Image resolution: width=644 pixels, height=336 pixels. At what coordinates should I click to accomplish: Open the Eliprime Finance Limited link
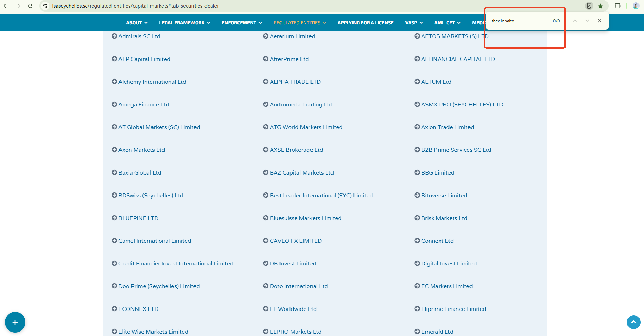tap(454, 309)
